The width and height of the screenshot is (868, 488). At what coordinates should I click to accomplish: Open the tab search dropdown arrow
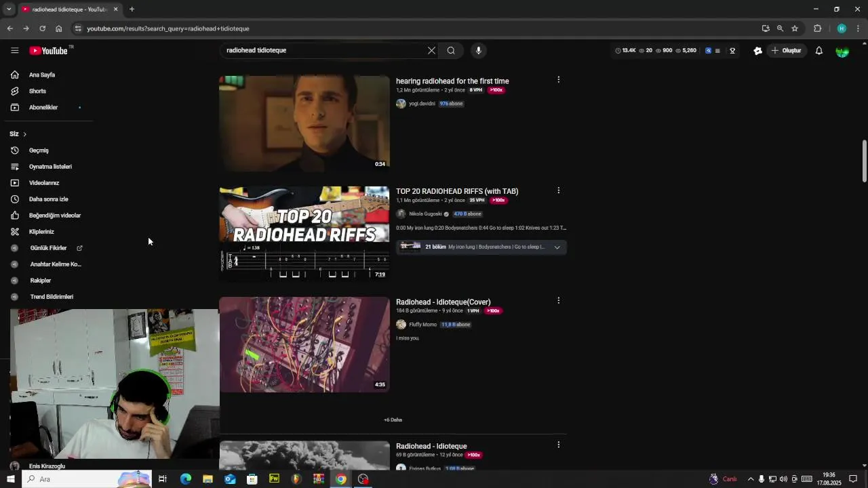[x=9, y=9]
